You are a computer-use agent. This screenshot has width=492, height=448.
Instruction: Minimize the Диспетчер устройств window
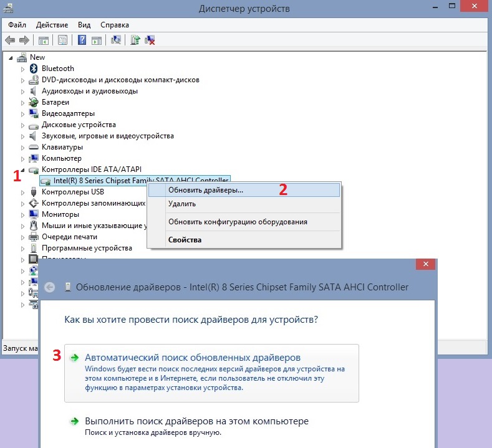(435, 6)
